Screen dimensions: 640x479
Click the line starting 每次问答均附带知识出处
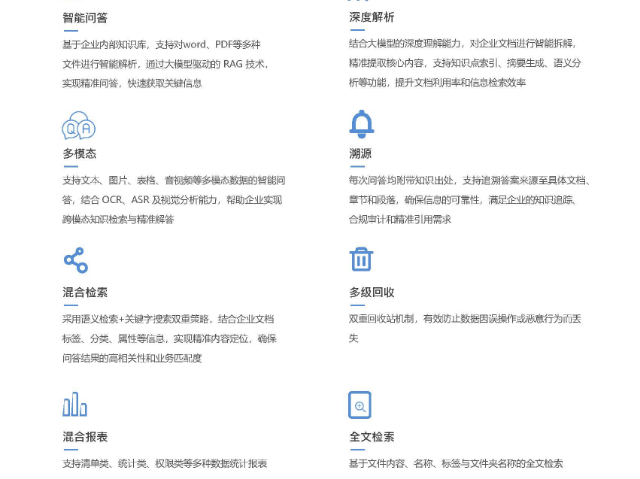pyautogui.click(x=469, y=180)
